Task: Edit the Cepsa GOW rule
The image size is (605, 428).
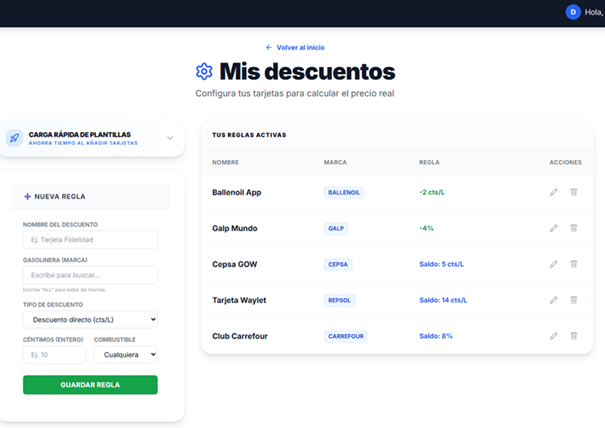Action: click(x=554, y=264)
